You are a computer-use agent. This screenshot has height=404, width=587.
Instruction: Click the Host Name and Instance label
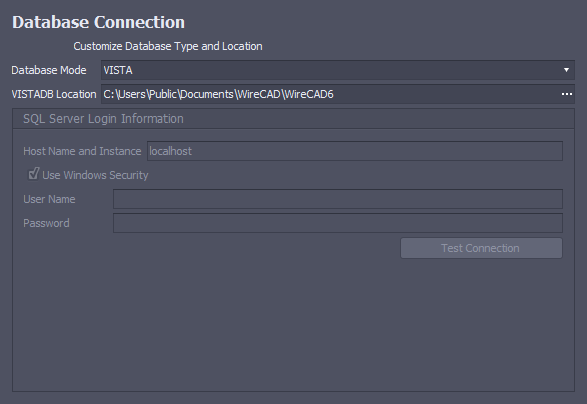[x=82, y=151]
